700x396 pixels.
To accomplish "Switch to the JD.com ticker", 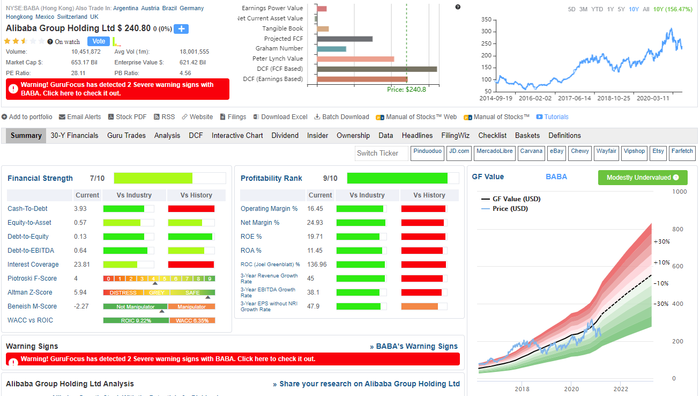I will point(459,153).
